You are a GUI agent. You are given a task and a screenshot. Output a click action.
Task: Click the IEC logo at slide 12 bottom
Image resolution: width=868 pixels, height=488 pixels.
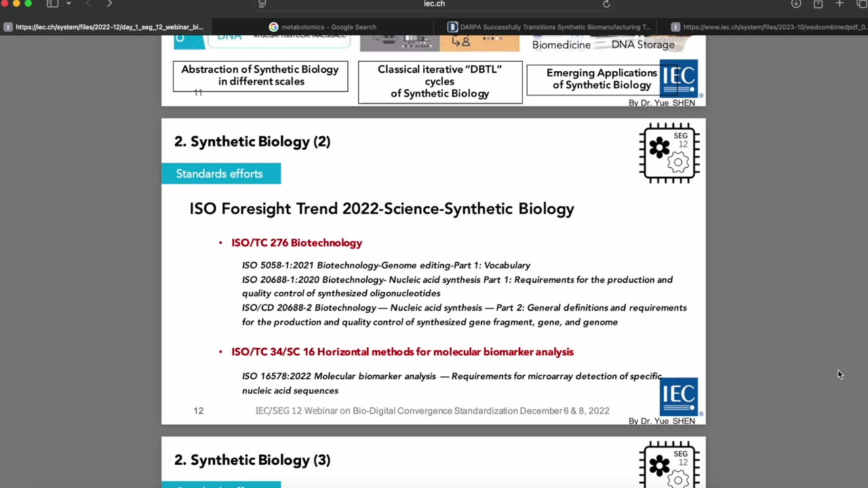click(x=679, y=396)
